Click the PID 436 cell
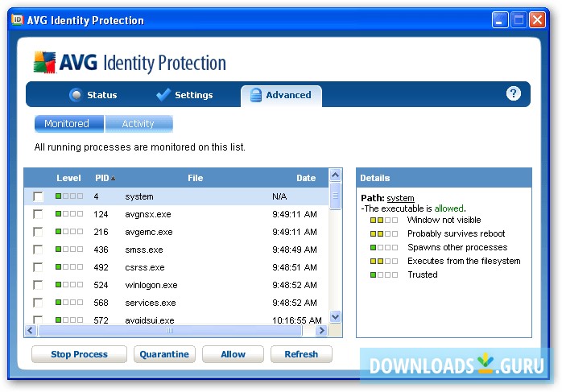The height and width of the screenshot is (392, 562). 101,250
